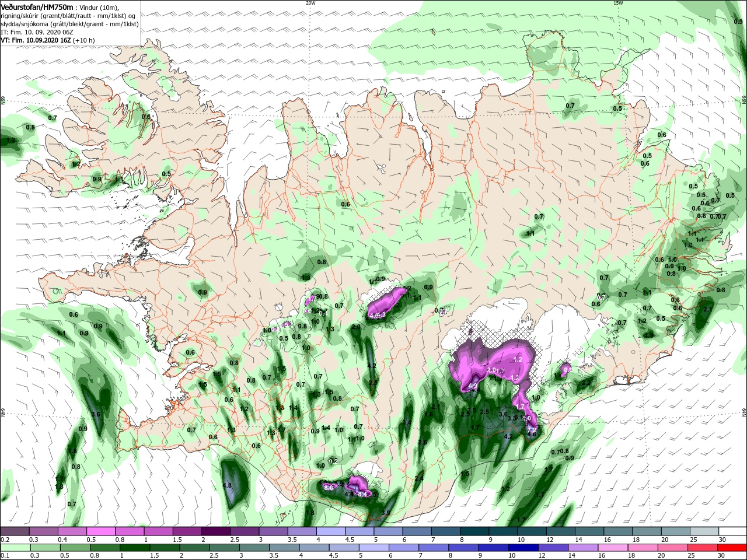747x560 pixels.
Task: Click the 7.2 precipitation value on the map
Action: (532, 430)
